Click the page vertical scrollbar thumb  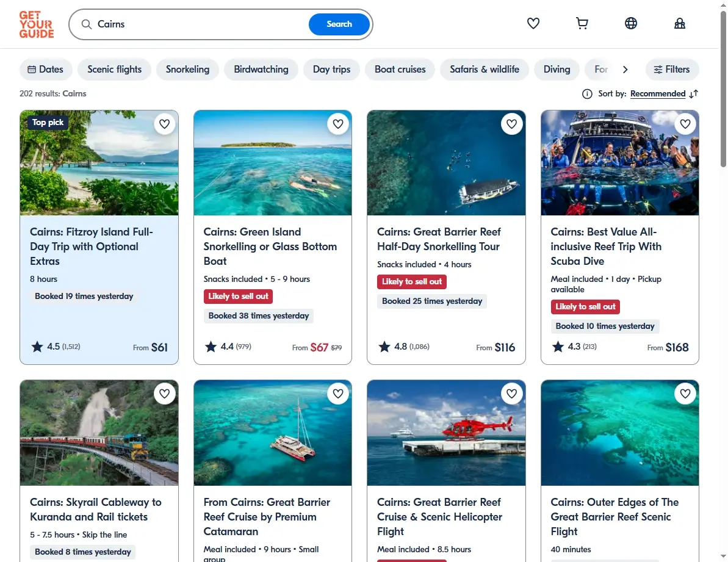(x=723, y=88)
